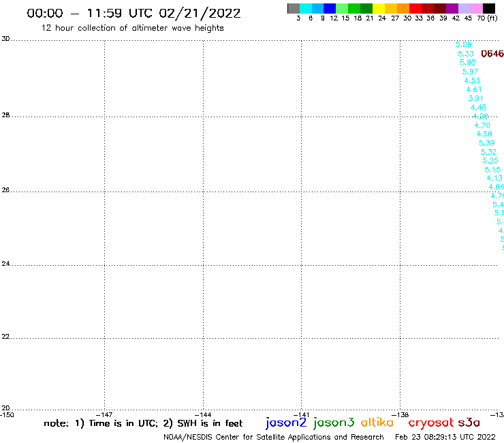Select the 4.70 wave height value
This screenshot has height=443, width=504.
pos(482,125)
